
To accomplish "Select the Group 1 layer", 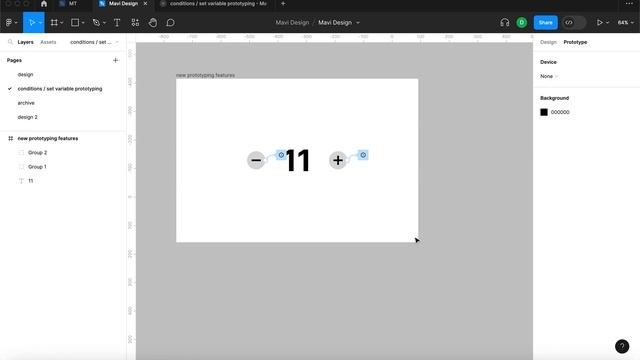I will coord(37,167).
